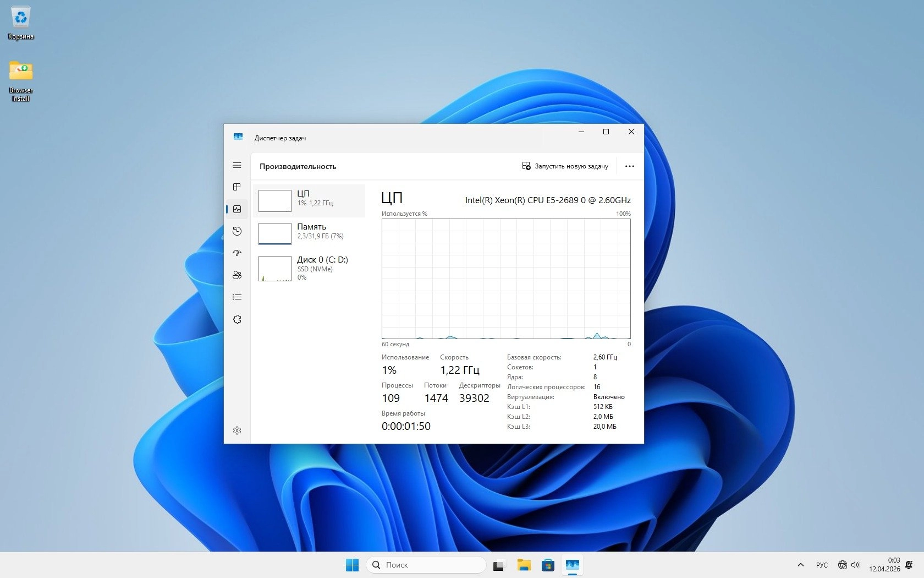The image size is (924, 578).
Task: Open the network globe tray icon
Action: 842,565
